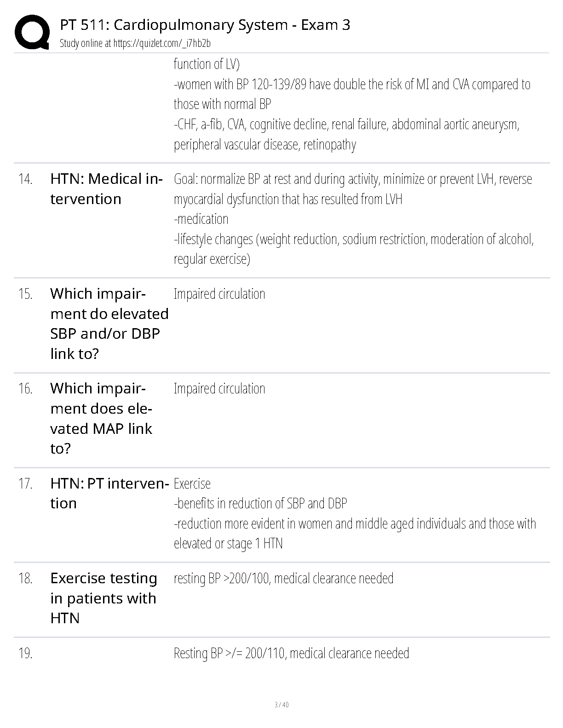Click the Impaired circulation answer for card 16
The image size is (563, 728).
click(219, 389)
